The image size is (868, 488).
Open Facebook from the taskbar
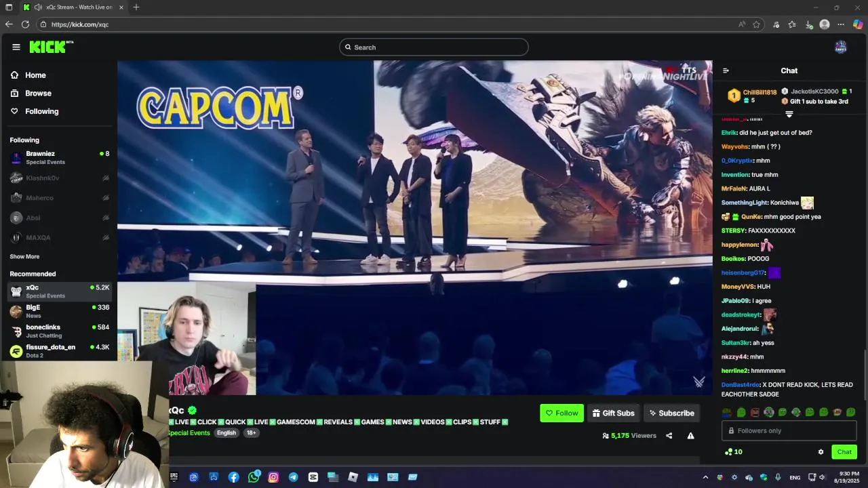(233, 477)
